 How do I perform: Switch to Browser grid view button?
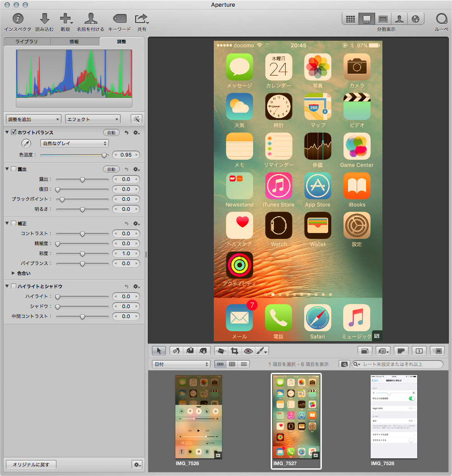(350, 19)
